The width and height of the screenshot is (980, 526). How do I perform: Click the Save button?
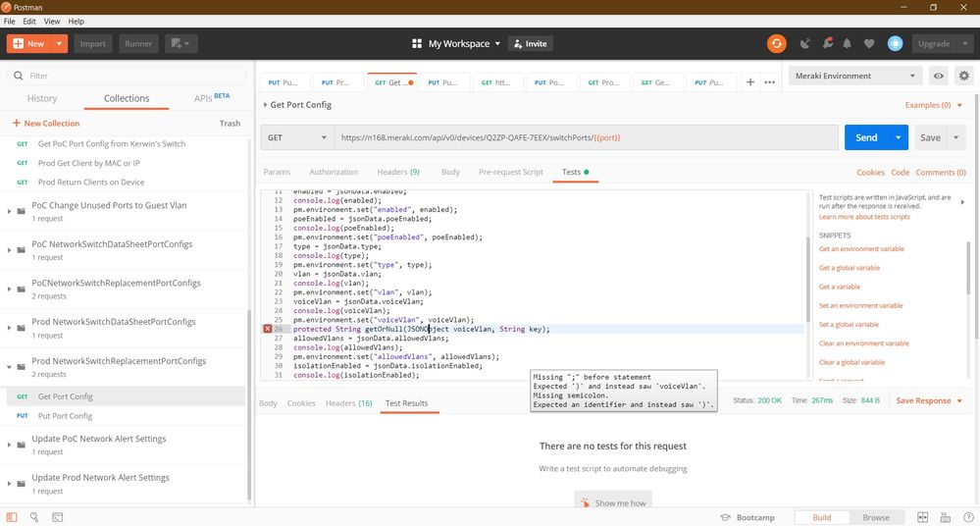(x=930, y=137)
